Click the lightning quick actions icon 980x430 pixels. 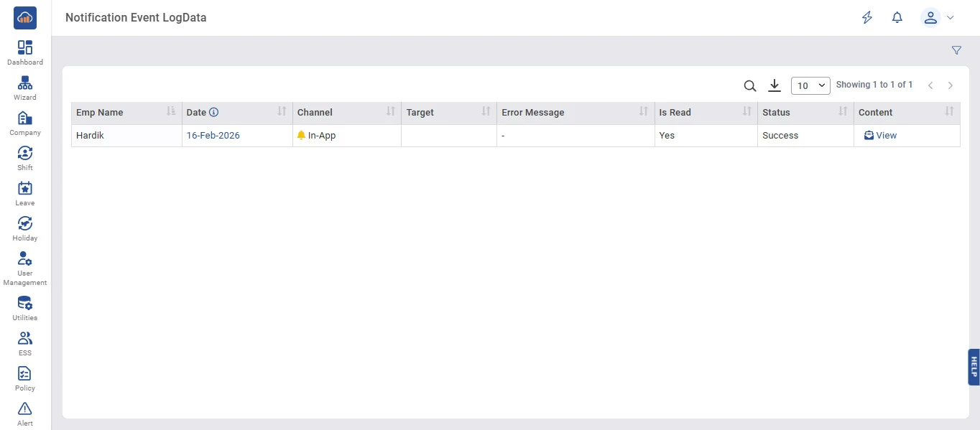tap(867, 18)
